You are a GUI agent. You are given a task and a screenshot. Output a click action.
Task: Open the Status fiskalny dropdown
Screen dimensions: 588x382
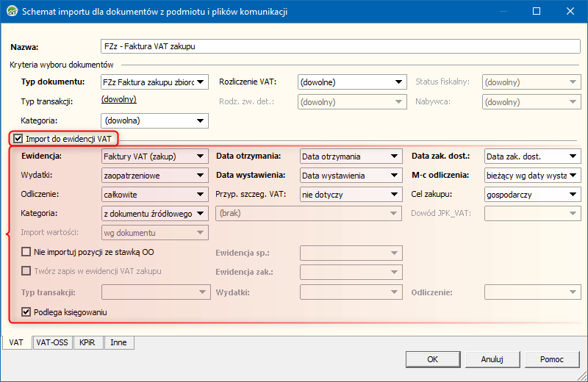click(x=531, y=82)
